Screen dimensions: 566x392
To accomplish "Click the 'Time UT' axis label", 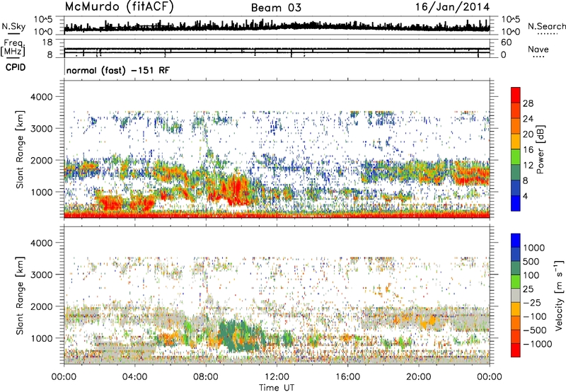I will pyautogui.click(x=277, y=388).
